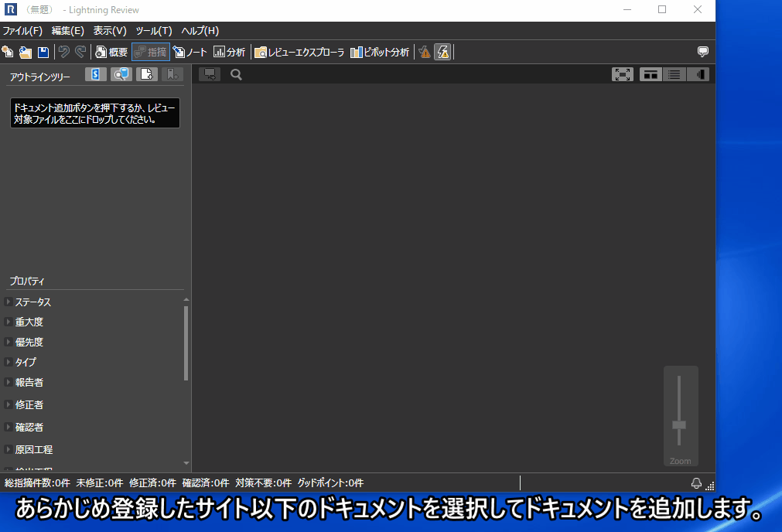
Task: Click 確認済:0件 in status bar
Action: pyautogui.click(x=206, y=483)
